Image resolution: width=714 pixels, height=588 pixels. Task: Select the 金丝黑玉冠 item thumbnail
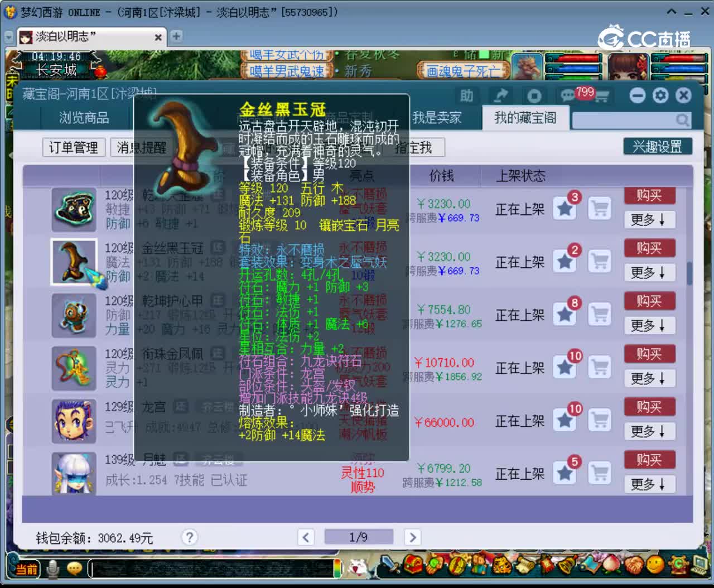click(74, 262)
